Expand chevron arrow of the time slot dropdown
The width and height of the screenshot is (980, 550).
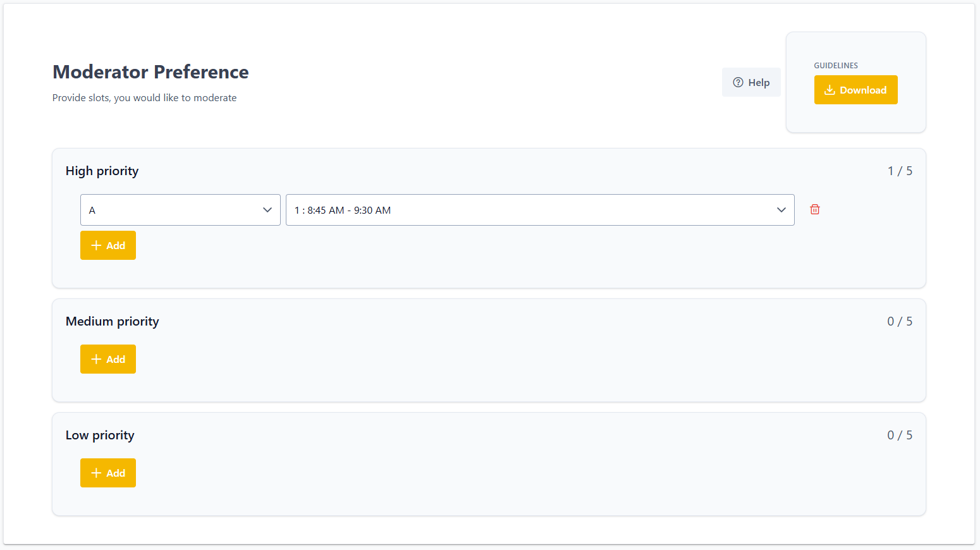click(781, 210)
